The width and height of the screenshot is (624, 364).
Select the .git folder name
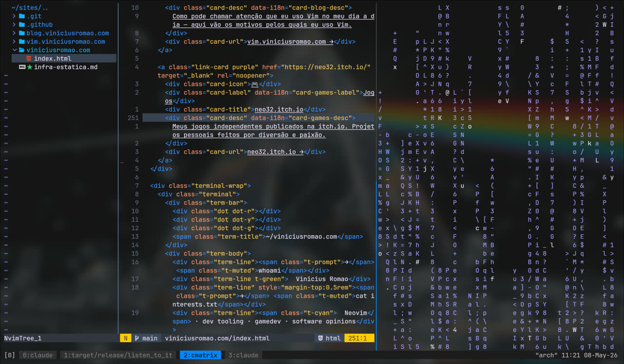34,16
